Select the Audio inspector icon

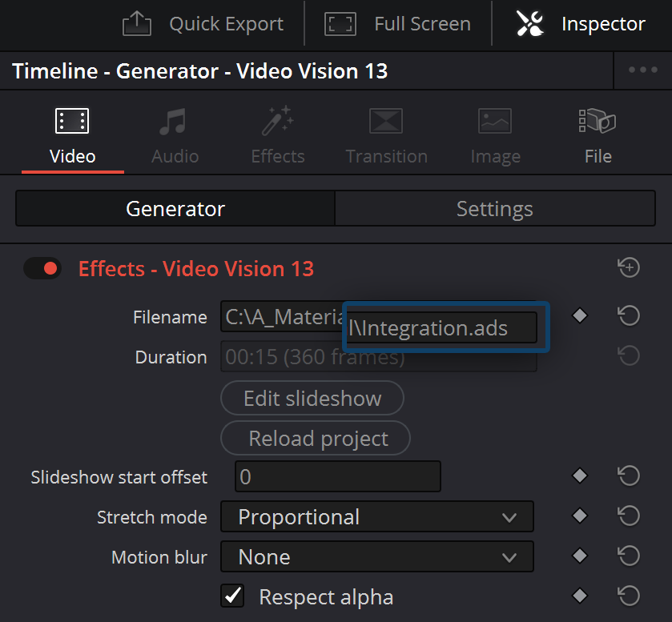tap(175, 132)
